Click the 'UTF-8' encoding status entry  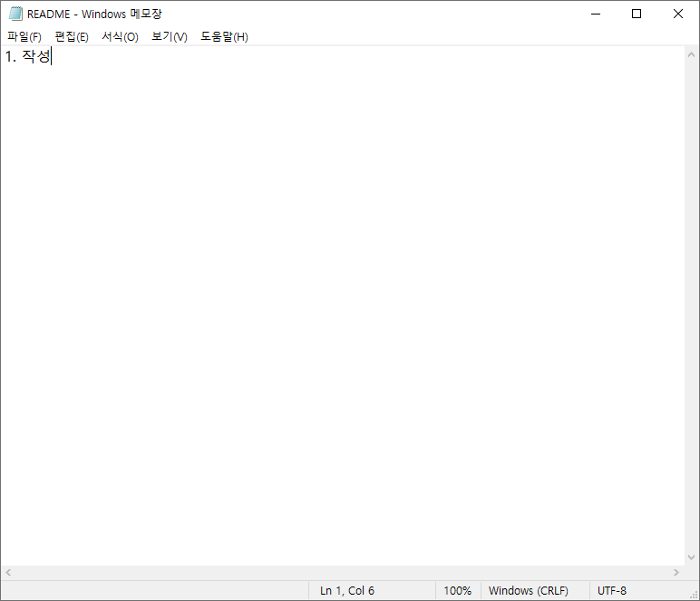pos(612,591)
